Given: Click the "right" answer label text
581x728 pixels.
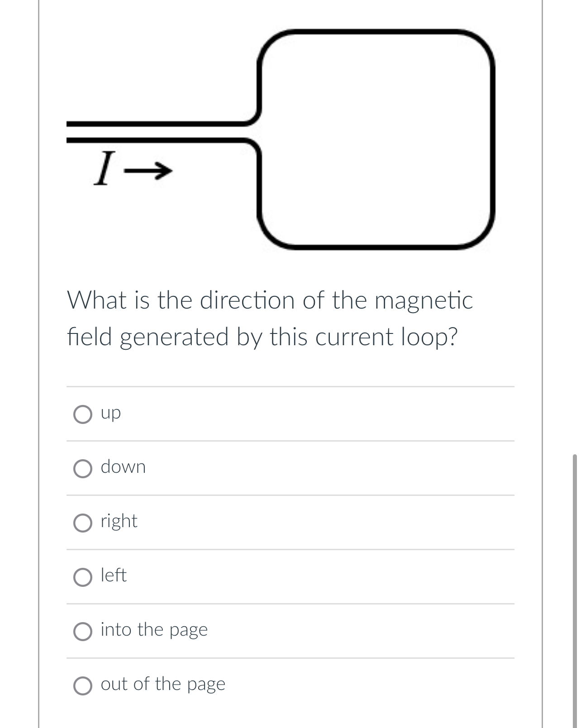Looking at the screenshot, I should pyautogui.click(x=119, y=522).
